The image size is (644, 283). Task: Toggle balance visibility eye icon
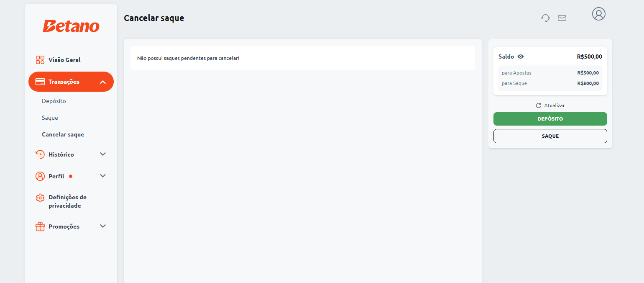[x=521, y=57]
